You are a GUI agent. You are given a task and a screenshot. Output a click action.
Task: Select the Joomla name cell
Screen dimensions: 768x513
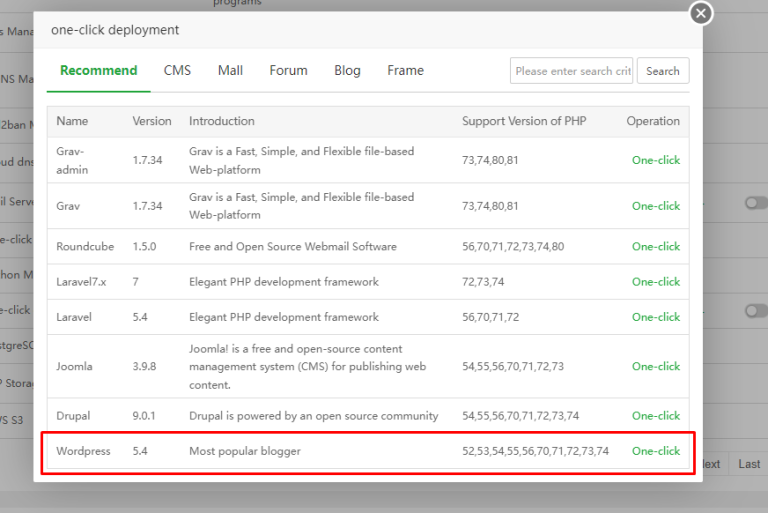(x=74, y=366)
